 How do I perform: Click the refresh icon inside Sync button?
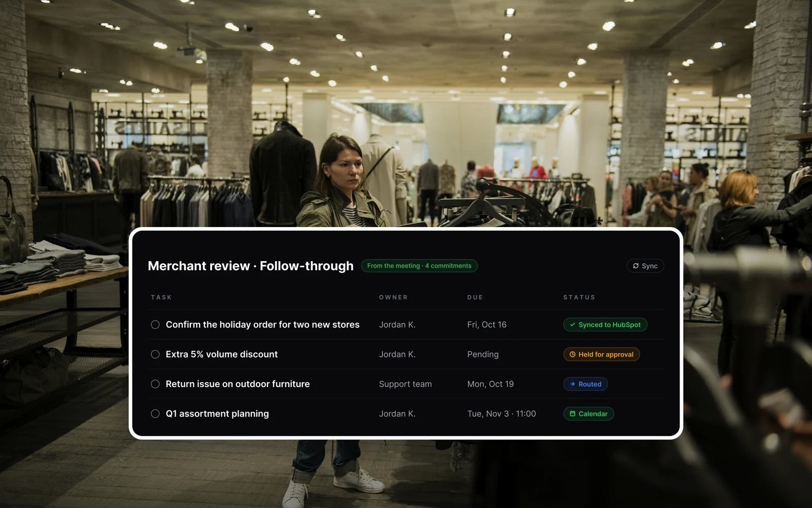[635, 266]
